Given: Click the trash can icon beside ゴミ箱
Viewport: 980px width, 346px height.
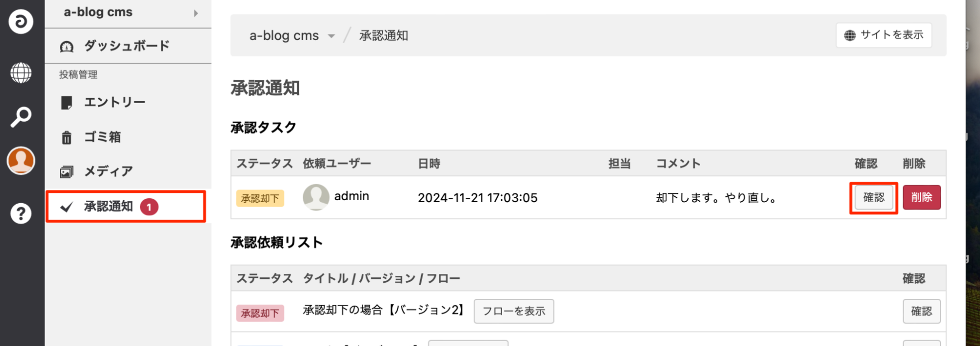Looking at the screenshot, I should pyautogui.click(x=67, y=137).
